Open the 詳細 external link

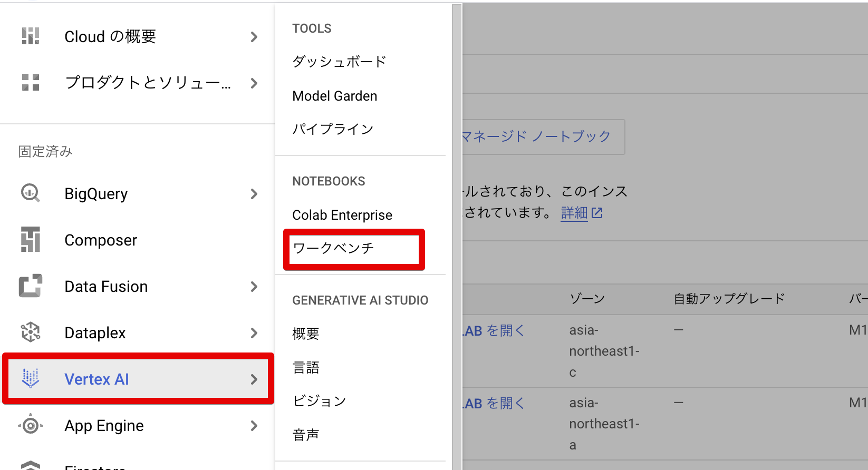click(x=581, y=213)
